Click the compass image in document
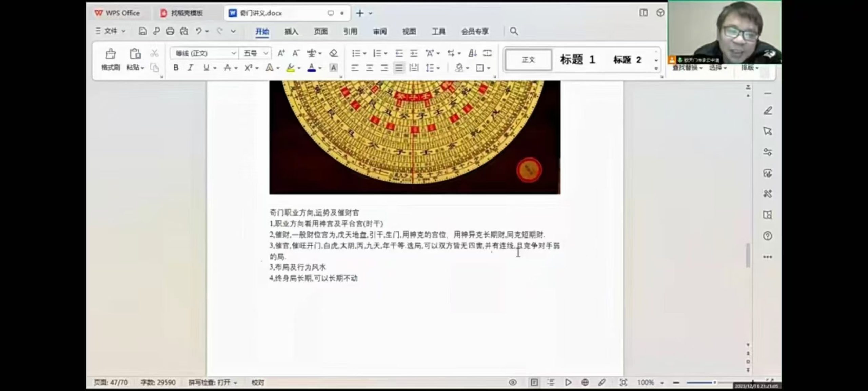This screenshot has width=868, height=391. [415, 137]
